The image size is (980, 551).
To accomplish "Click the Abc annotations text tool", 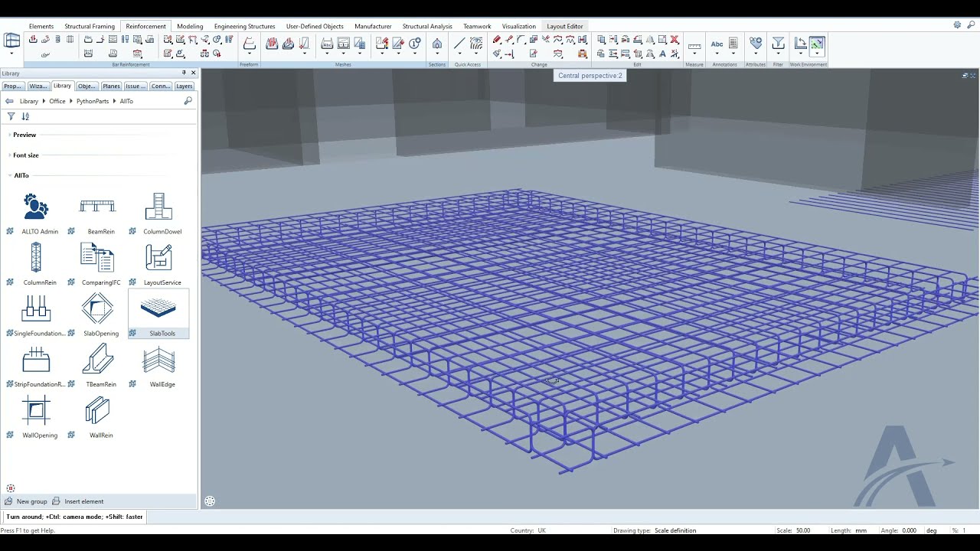I will pyautogui.click(x=717, y=44).
